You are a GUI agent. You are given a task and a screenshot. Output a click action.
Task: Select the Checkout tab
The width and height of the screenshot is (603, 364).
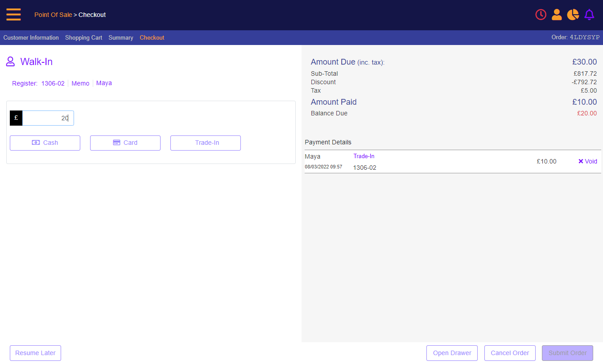pyautogui.click(x=152, y=38)
